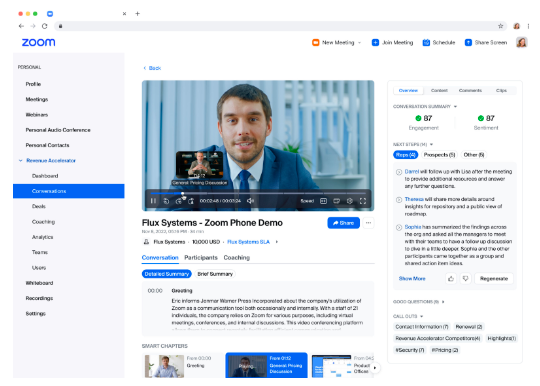The width and height of the screenshot is (540, 386).
Task: Click the Share Screen icon
Action: 468,42
